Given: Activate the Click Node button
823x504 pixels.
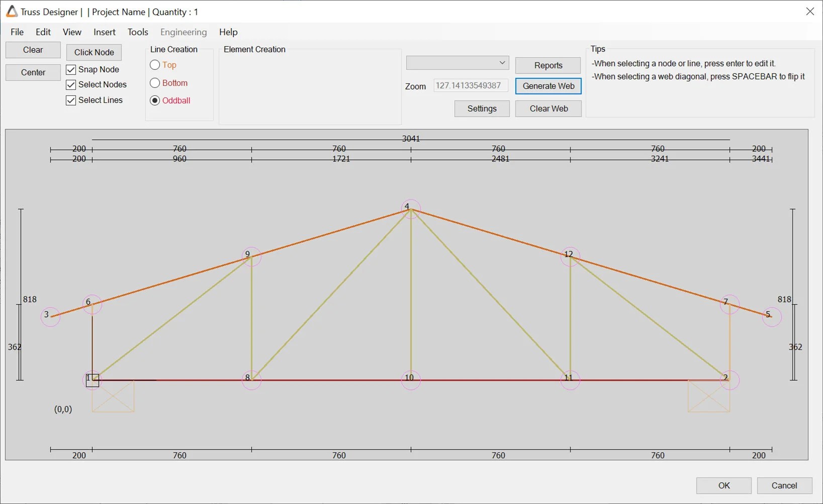Looking at the screenshot, I should pos(94,52).
